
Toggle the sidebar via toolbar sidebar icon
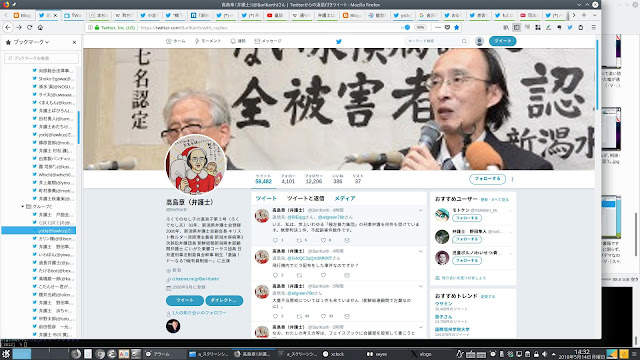click(516, 27)
